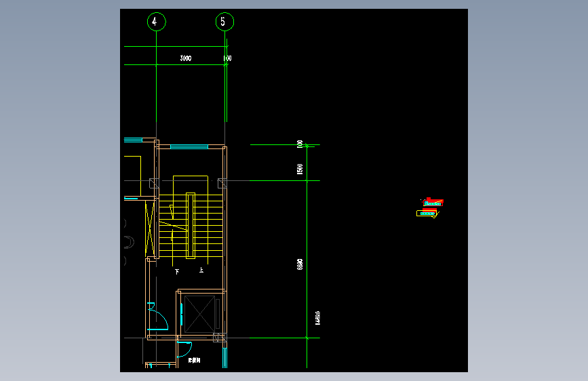Click the lower yellow-outlined block on right

click(x=427, y=214)
